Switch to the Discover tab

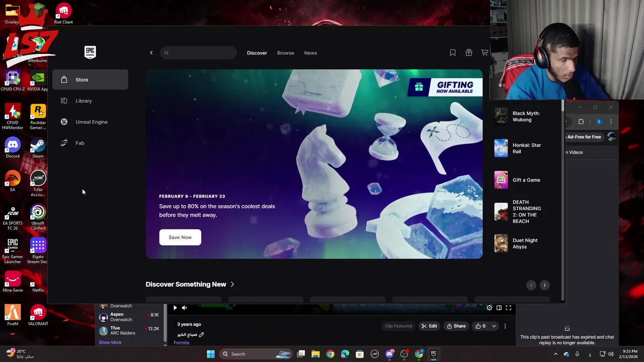click(x=257, y=53)
